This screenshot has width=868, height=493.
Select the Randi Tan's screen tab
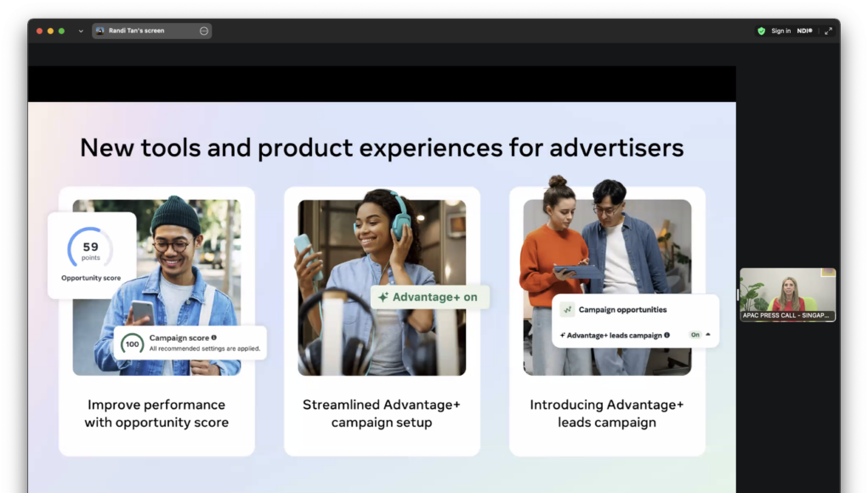[x=151, y=31]
